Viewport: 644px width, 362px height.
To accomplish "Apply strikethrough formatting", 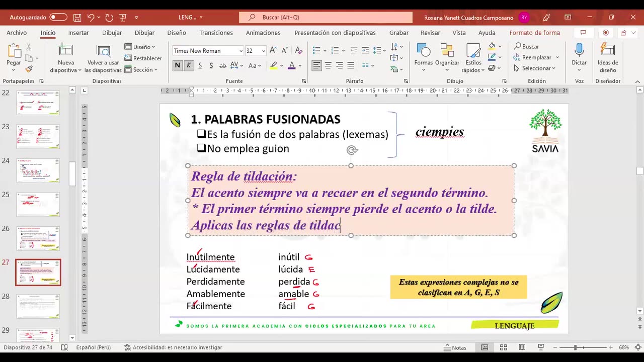I will pos(222,65).
